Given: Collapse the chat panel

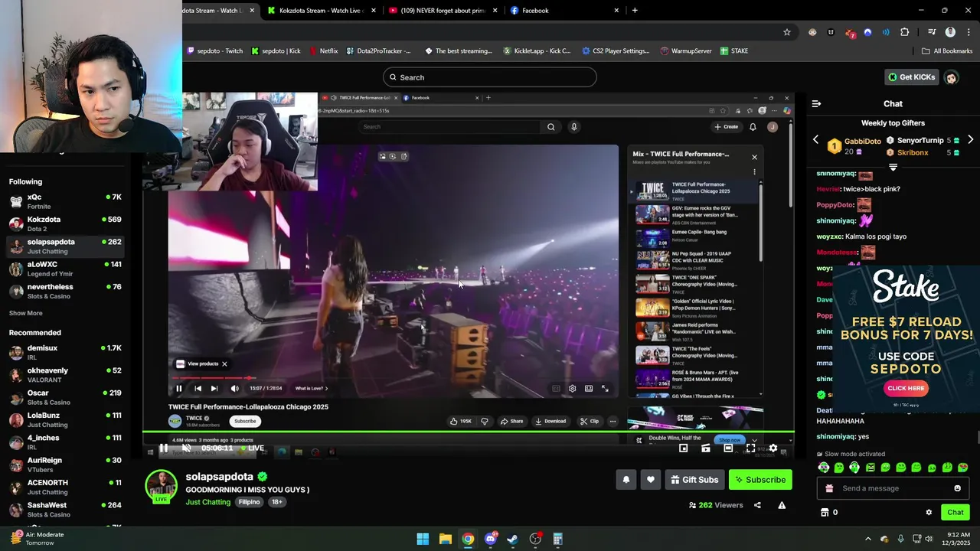Looking at the screenshot, I should pos(816,103).
